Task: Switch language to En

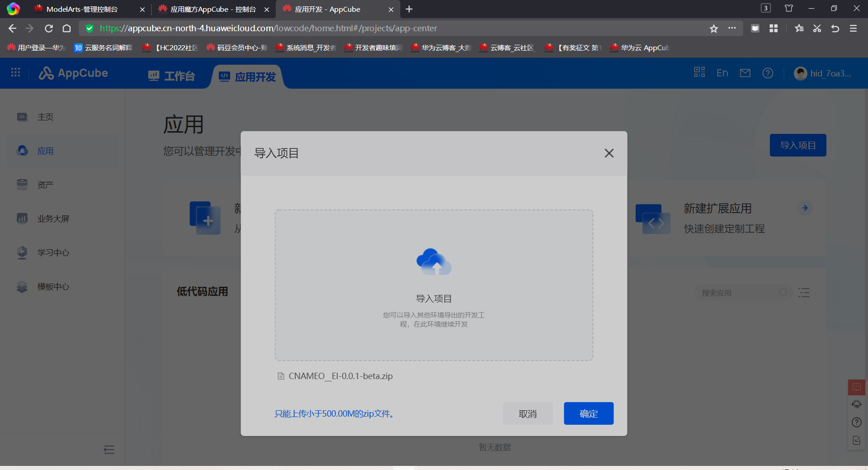Action: pyautogui.click(x=722, y=73)
